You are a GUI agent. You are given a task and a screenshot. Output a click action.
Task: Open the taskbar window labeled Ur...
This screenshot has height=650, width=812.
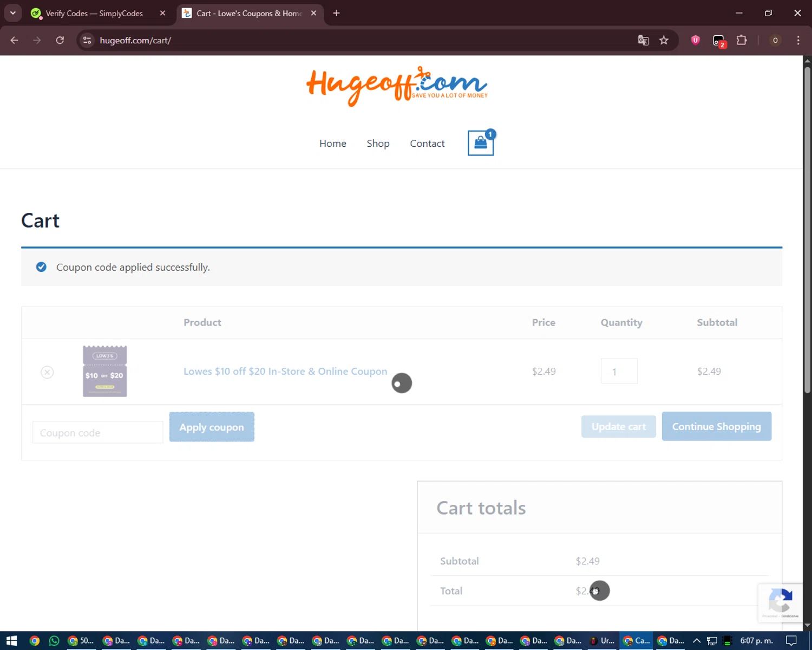pyautogui.click(x=603, y=641)
